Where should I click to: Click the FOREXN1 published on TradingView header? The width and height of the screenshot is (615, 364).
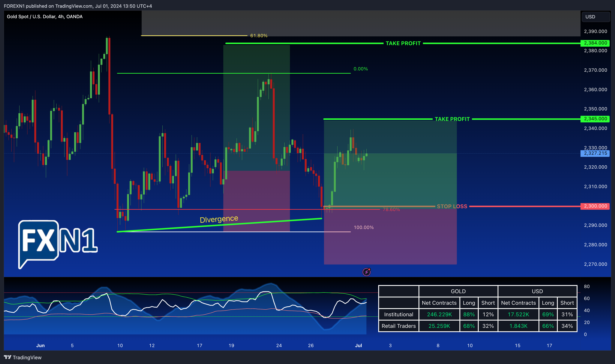(78, 6)
